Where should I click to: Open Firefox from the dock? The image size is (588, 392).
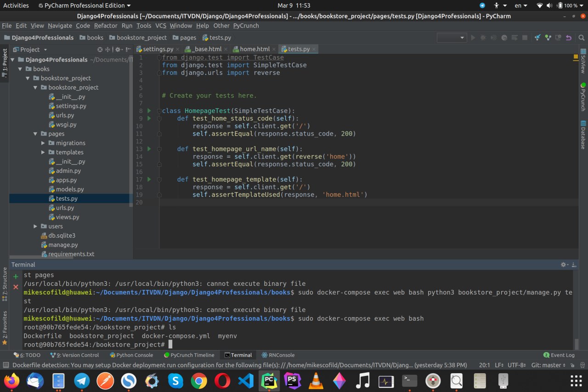click(x=12, y=381)
